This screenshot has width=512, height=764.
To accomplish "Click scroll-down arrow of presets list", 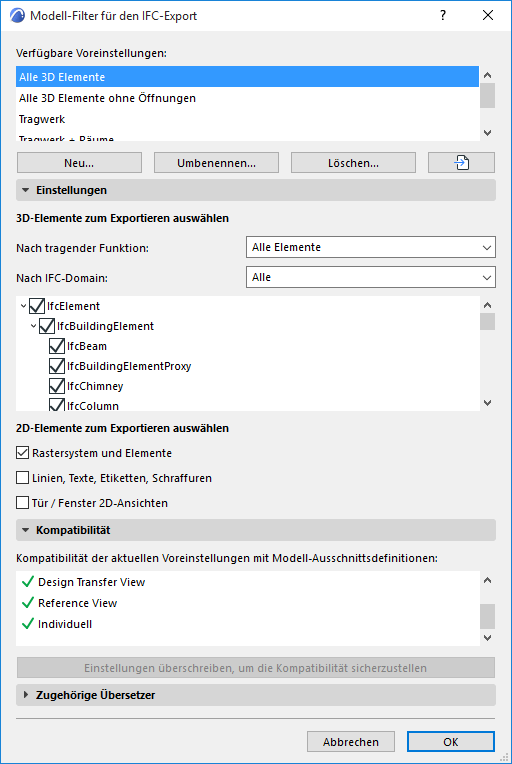I will pyautogui.click(x=488, y=133).
